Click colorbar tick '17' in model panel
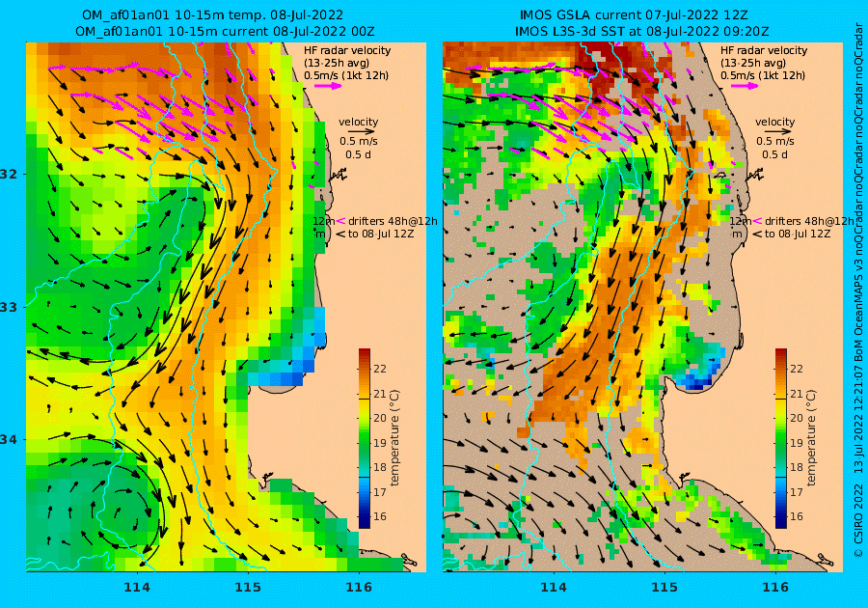This screenshot has height=608, width=868. (380, 492)
